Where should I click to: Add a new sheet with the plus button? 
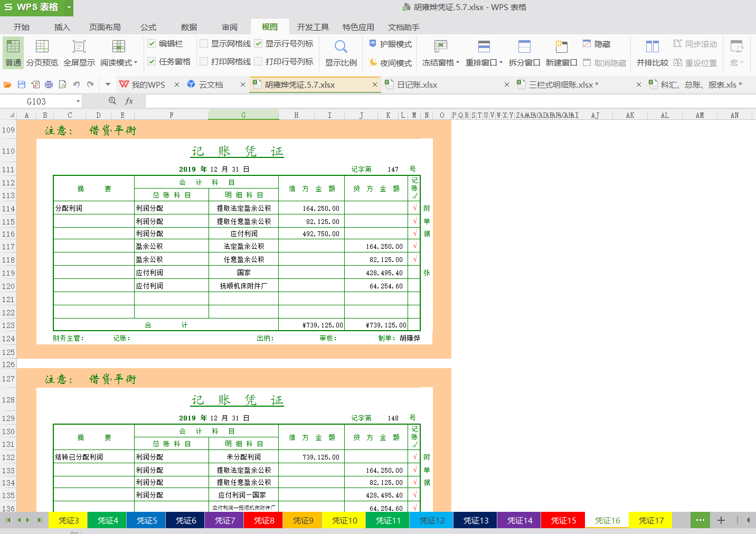point(721,520)
